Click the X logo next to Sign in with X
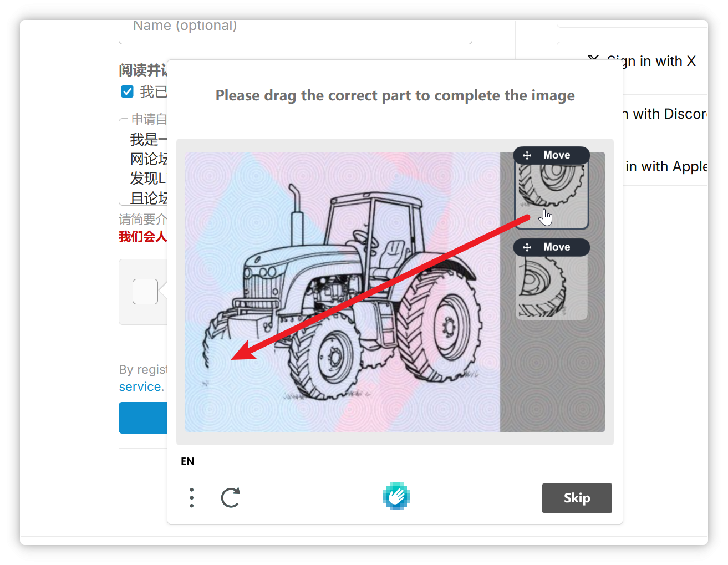This screenshot has height=565, width=728. tap(593, 60)
